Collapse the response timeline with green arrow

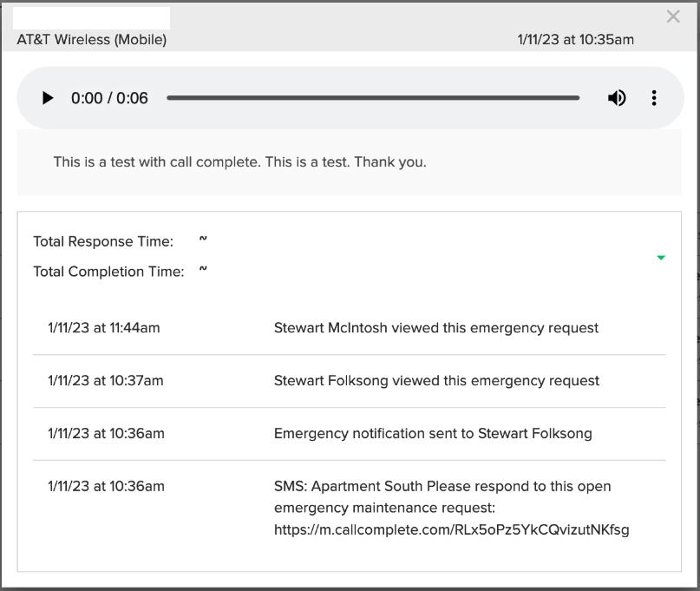click(661, 257)
